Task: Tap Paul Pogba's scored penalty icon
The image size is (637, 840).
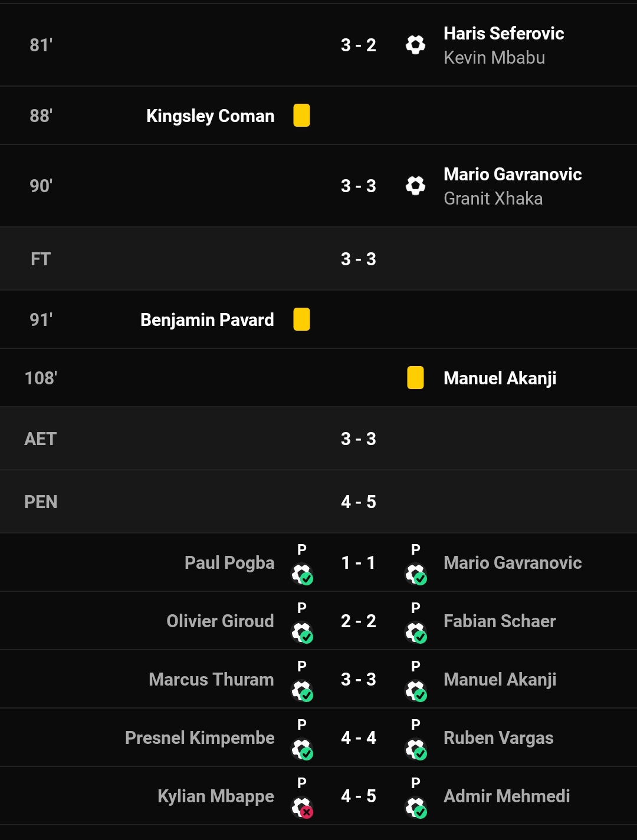Action: pos(302,574)
